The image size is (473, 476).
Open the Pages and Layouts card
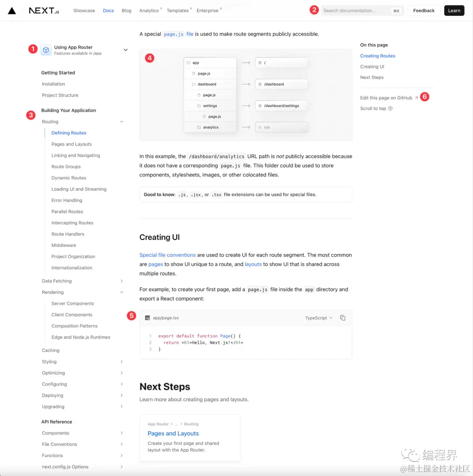point(190,438)
